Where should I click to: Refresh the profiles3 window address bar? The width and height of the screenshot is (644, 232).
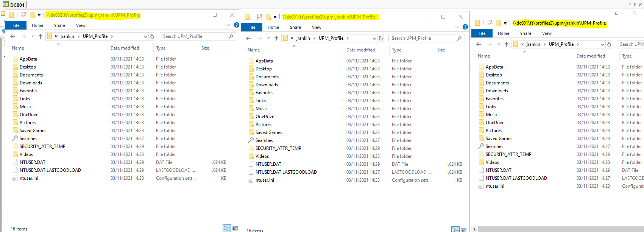pyautogui.click(x=381, y=38)
